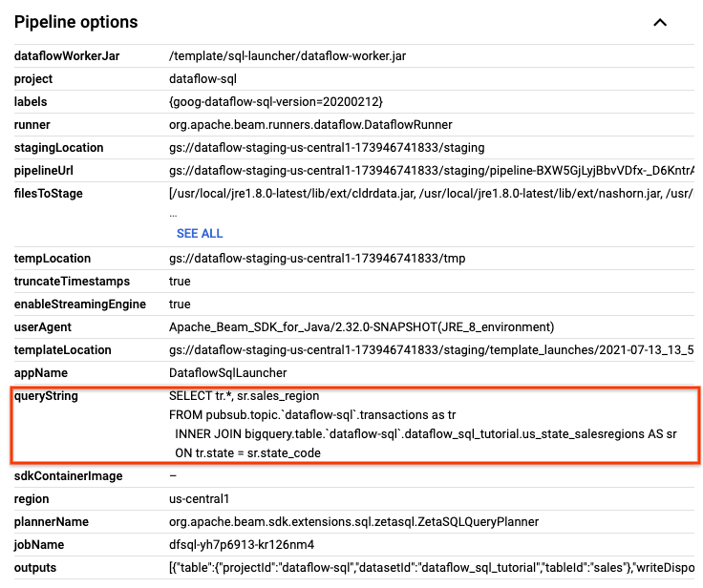This screenshot has width=703, height=588.
Task: Click the enableStreamingEngine true value
Action: pyautogui.click(x=180, y=304)
